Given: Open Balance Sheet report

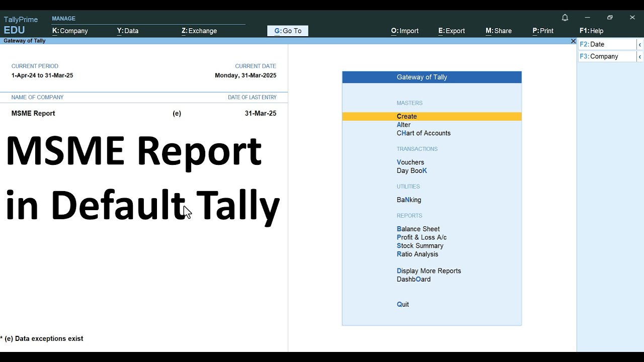Looking at the screenshot, I should (418, 229).
